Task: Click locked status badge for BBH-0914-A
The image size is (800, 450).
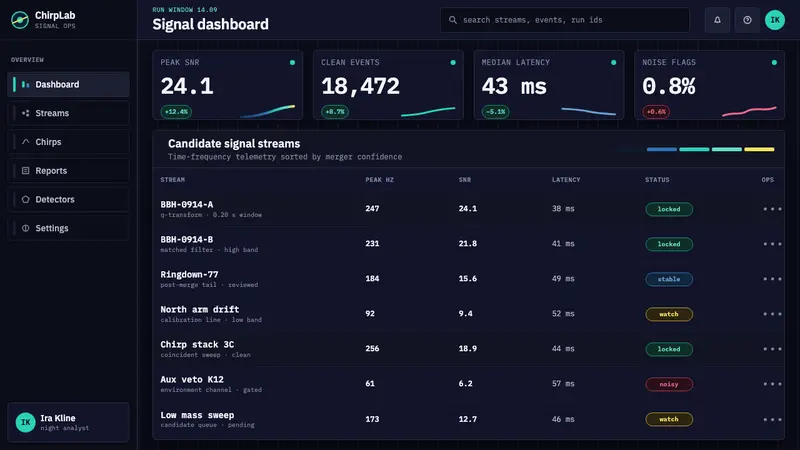Action: click(669, 209)
